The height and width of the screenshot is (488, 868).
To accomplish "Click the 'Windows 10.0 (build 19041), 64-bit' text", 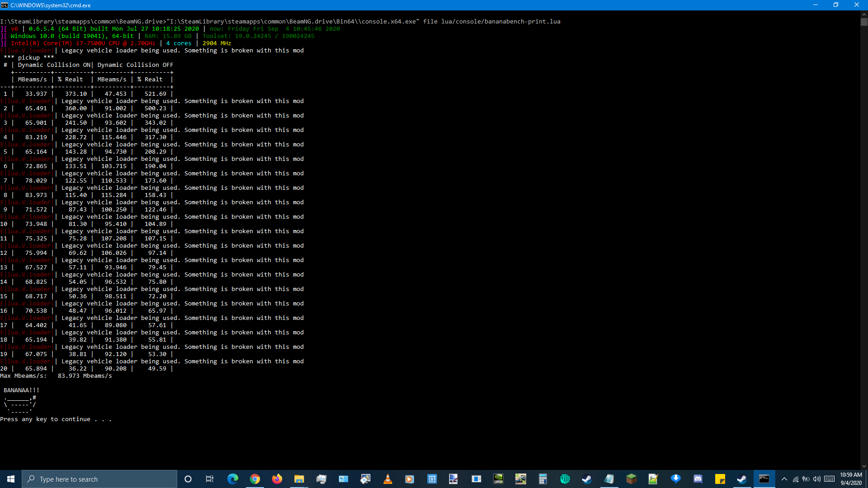I will [x=72, y=36].
